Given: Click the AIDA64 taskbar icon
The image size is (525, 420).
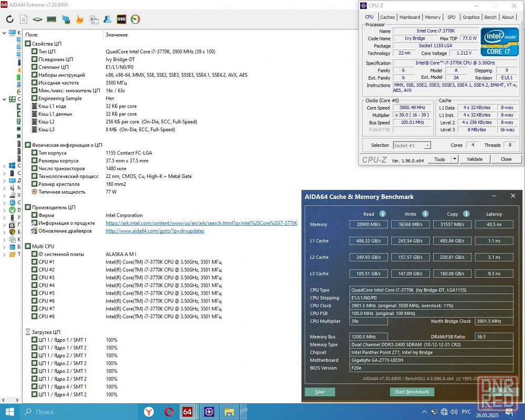Looking at the screenshot, I should click(x=187, y=412).
